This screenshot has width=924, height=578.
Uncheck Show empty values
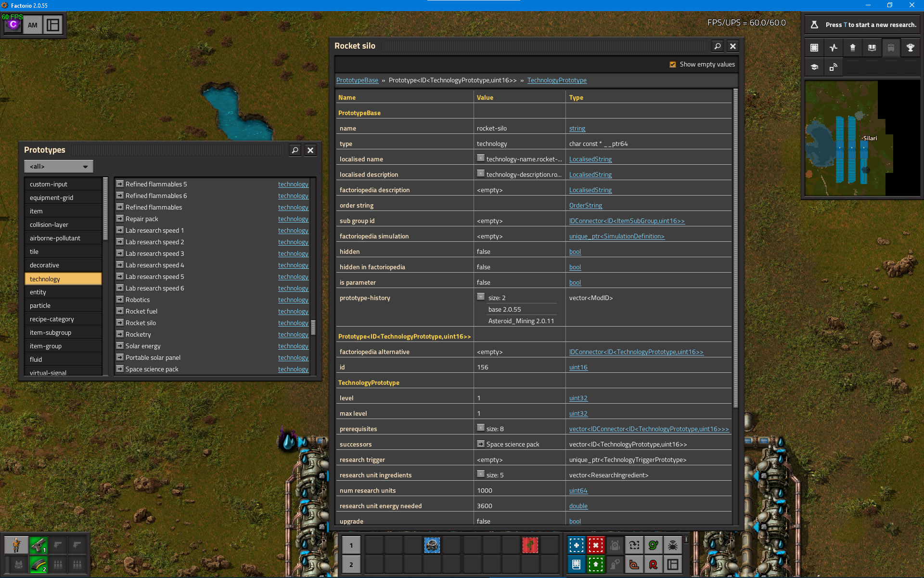pyautogui.click(x=673, y=65)
